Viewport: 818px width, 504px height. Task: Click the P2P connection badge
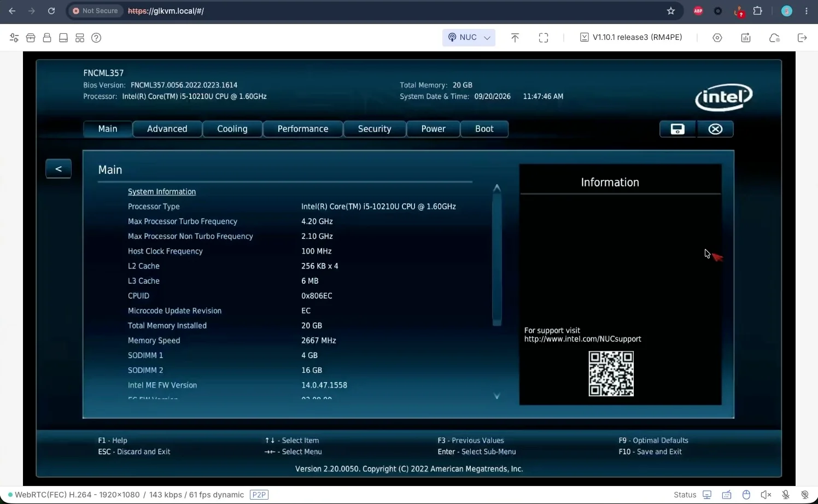click(x=259, y=495)
